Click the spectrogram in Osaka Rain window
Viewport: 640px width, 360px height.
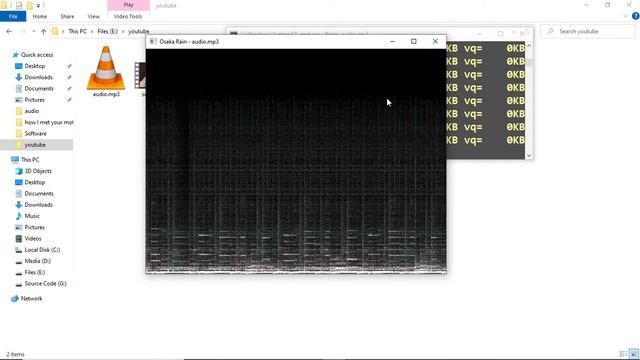click(x=296, y=161)
